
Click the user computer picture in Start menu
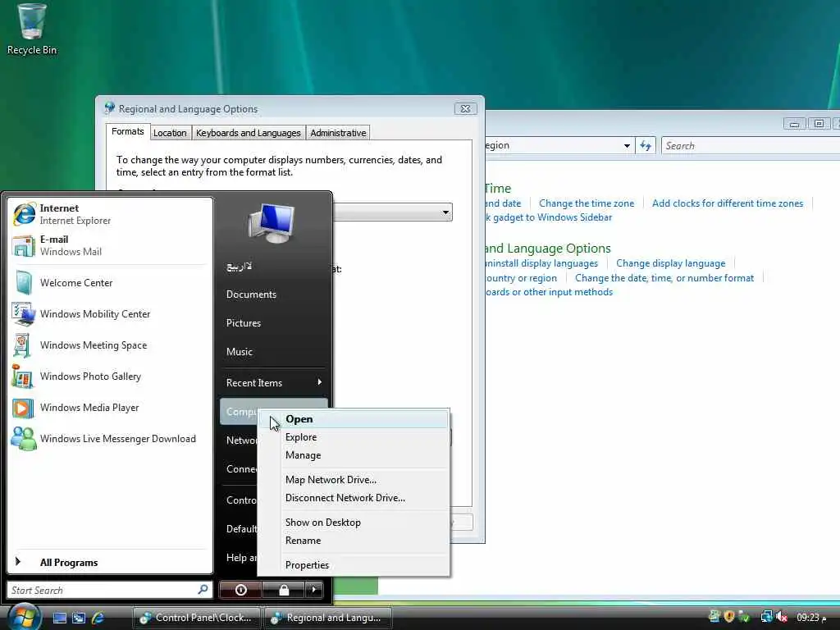tap(272, 223)
